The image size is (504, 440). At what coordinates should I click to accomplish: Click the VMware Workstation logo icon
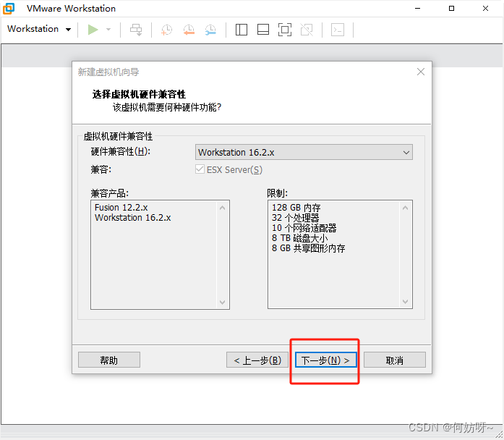pyautogui.click(x=9, y=9)
